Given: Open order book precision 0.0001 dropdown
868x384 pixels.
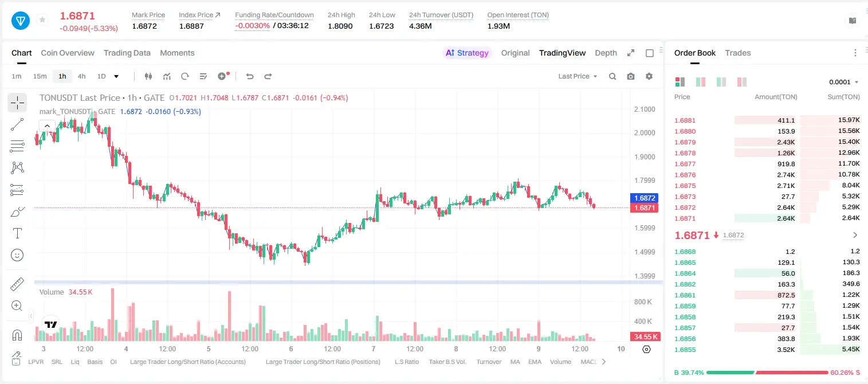Looking at the screenshot, I should coord(844,82).
